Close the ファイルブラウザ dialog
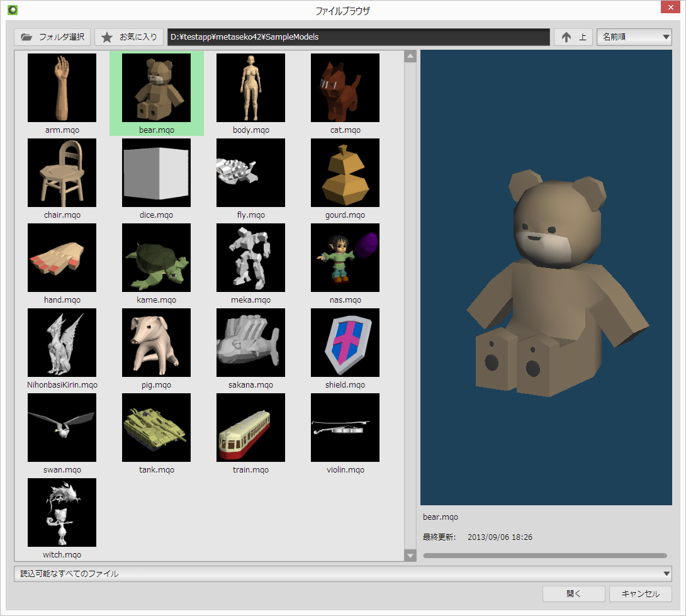The image size is (686, 616). 671,8
